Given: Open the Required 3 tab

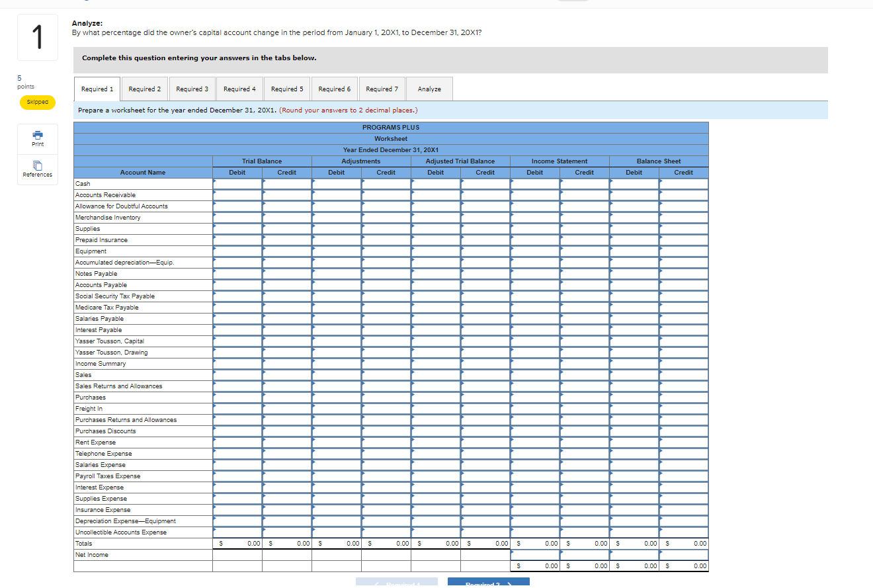Looking at the screenshot, I should point(192,89).
